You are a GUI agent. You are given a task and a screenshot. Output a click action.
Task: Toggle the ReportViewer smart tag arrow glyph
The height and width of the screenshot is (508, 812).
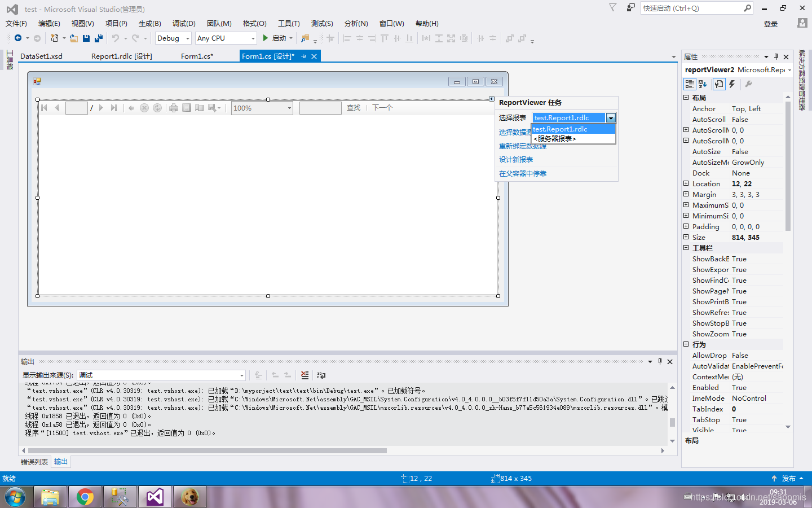[492, 99]
